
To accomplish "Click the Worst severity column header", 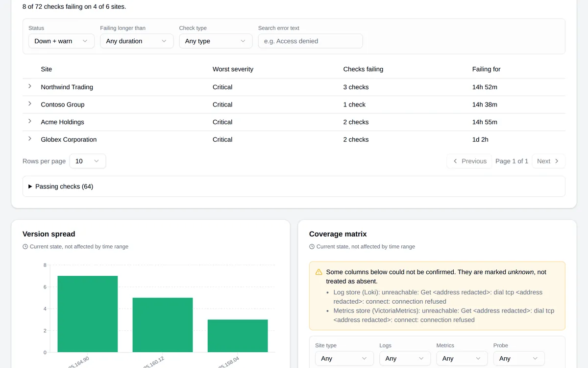I will pos(233,69).
